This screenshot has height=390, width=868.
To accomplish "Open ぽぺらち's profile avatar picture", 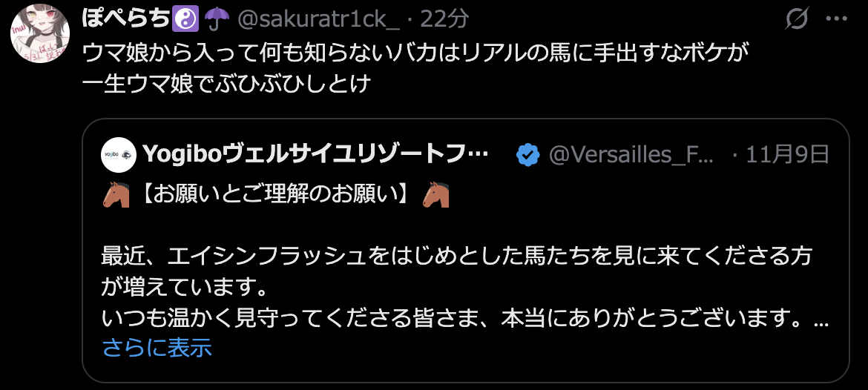I will click(40, 33).
